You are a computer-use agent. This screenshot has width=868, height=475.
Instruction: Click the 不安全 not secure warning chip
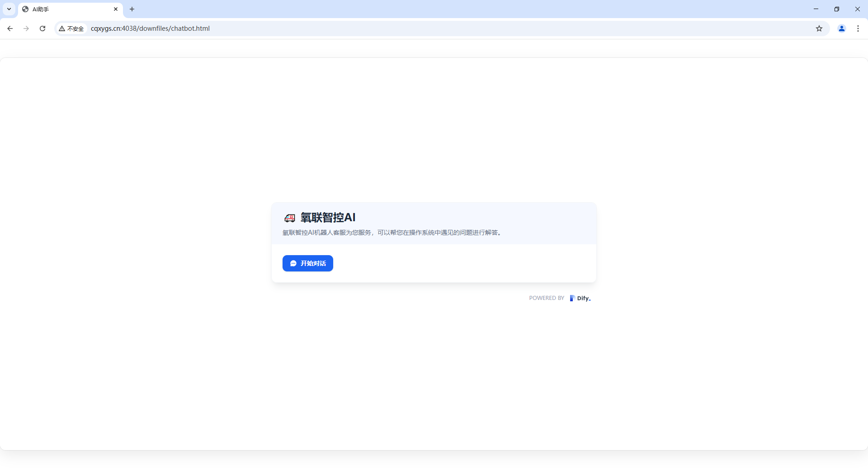pyautogui.click(x=71, y=28)
